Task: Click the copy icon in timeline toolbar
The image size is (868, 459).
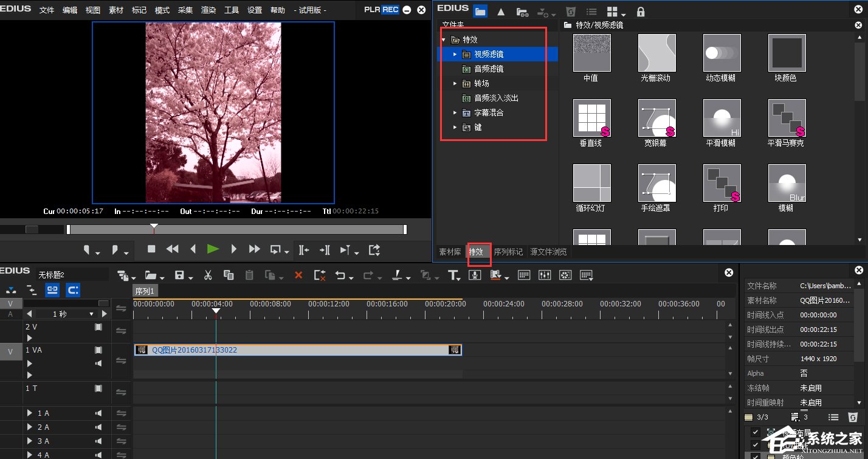Action: point(229,275)
